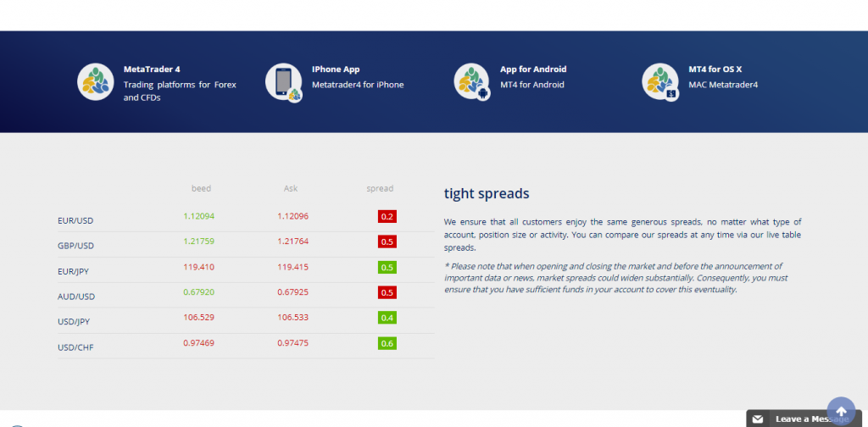Select the AUD/USD pair row label
The image size is (868, 427).
pyautogui.click(x=76, y=297)
